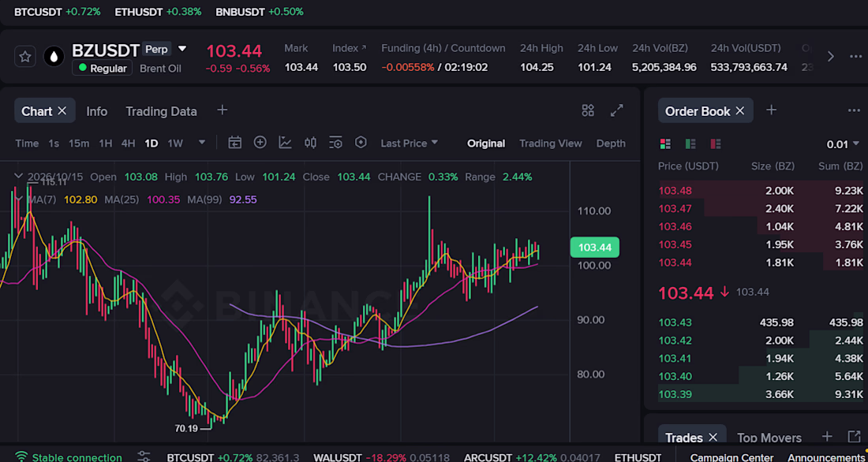Open the Last Price dropdown
This screenshot has height=462, width=868.
(409, 143)
